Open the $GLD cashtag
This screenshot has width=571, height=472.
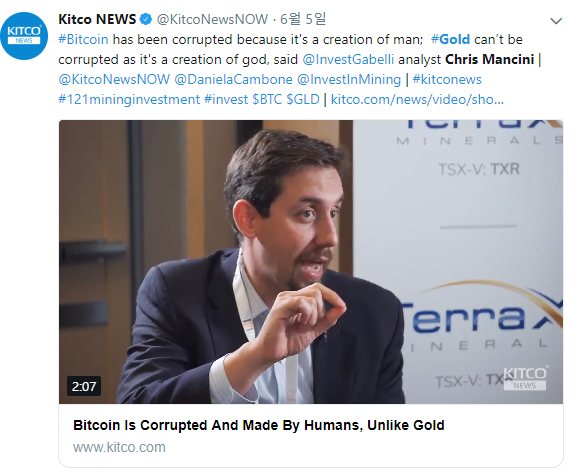[x=303, y=99]
